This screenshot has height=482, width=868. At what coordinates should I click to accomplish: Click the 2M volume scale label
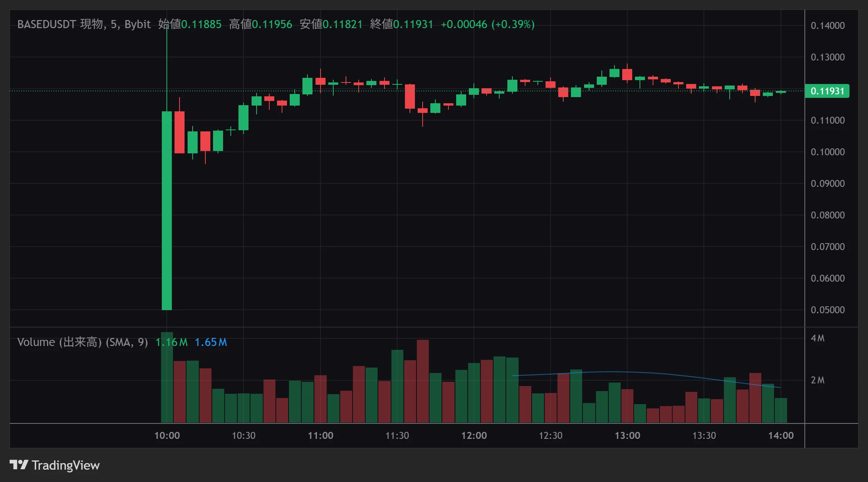[818, 380]
